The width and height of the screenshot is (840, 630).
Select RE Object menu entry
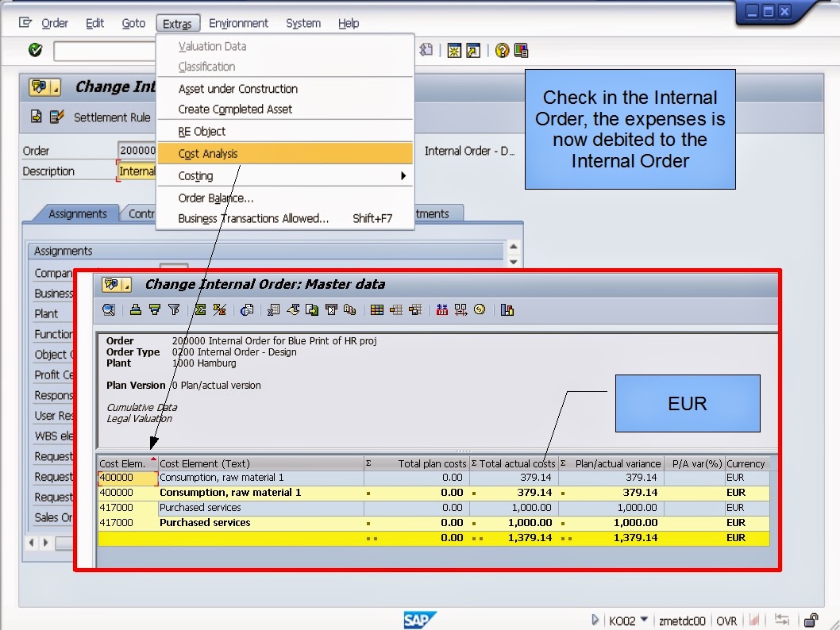click(285, 131)
